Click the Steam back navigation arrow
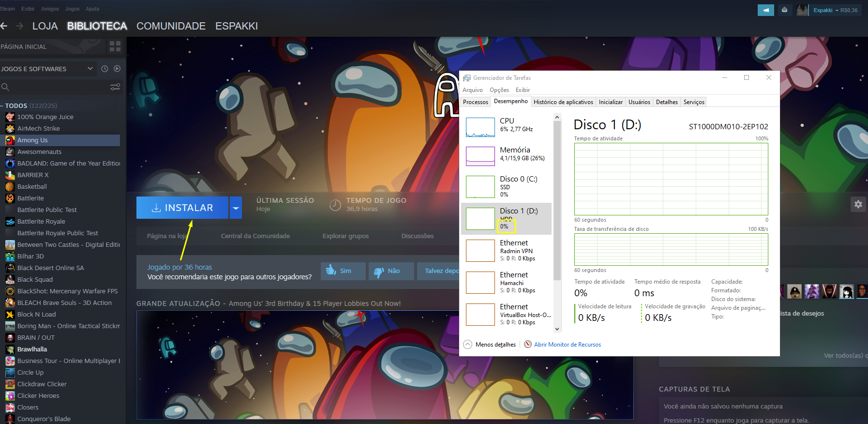 click(4, 26)
